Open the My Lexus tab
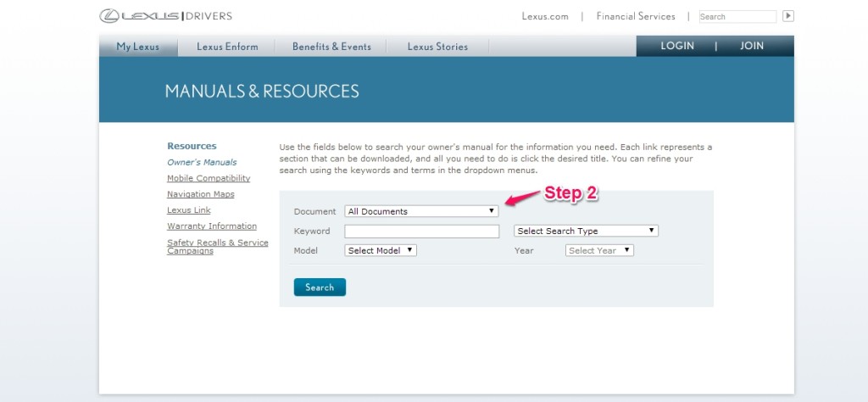The height and width of the screenshot is (402, 868). [x=138, y=47]
